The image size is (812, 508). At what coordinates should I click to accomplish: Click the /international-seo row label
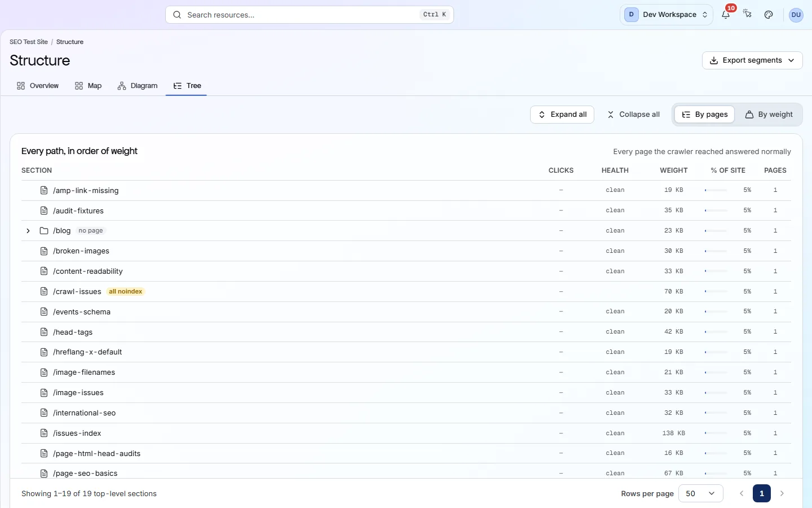coord(85,413)
